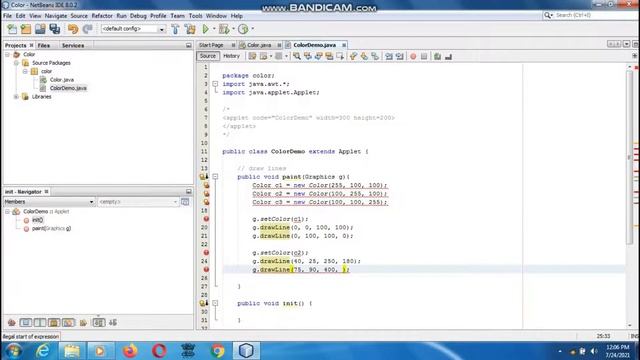Click the Find Selection magnifier icon
The width and height of the screenshot is (640, 360).
pos(297,56)
